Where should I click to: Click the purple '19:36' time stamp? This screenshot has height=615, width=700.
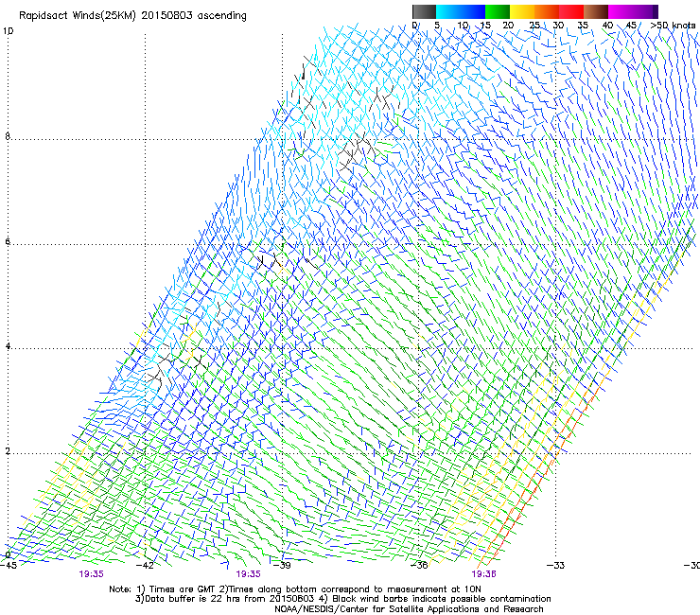pyautogui.click(x=484, y=574)
